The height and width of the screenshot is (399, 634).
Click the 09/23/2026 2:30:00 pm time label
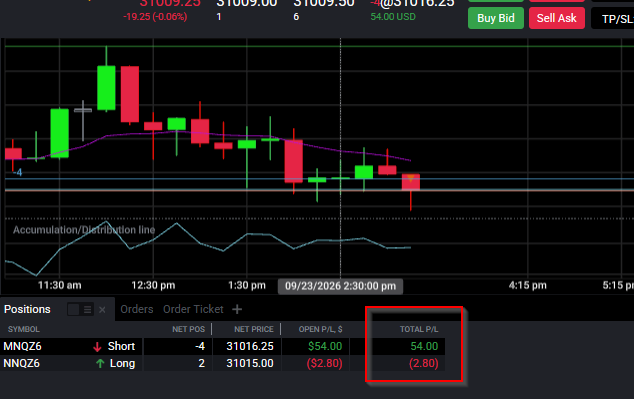click(x=340, y=286)
